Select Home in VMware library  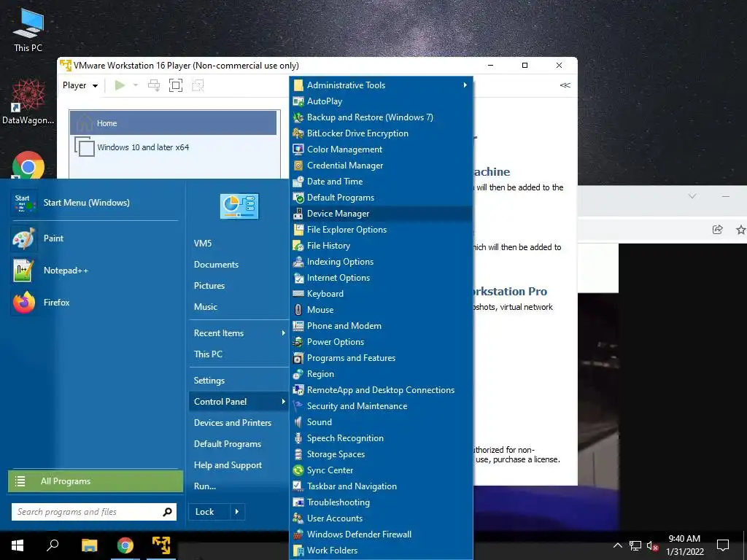click(x=174, y=123)
